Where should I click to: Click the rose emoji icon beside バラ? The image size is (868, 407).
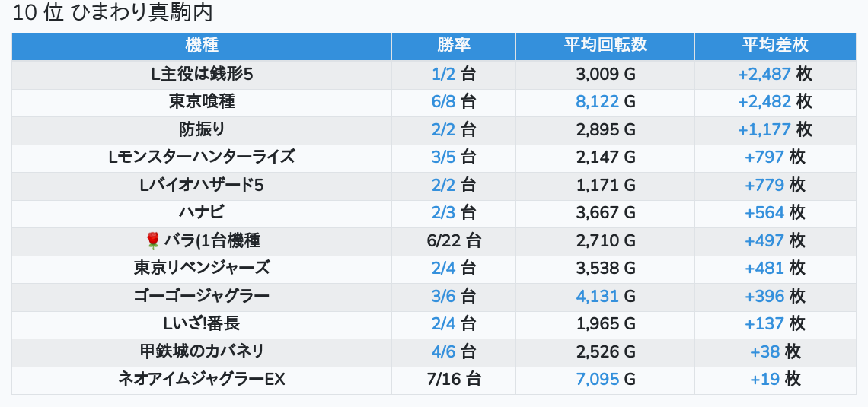pyautogui.click(x=152, y=241)
